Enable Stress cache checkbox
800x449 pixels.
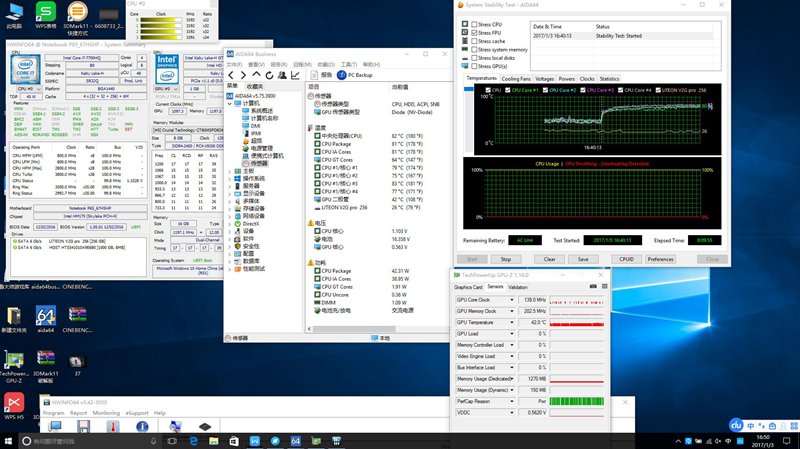tap(474, 41)
